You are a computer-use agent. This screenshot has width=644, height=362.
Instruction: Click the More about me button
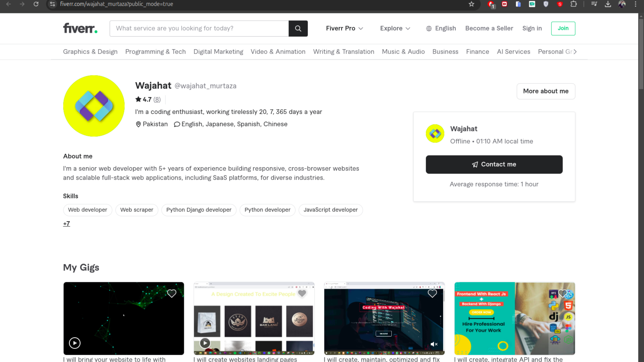click(x=545, y=91)
